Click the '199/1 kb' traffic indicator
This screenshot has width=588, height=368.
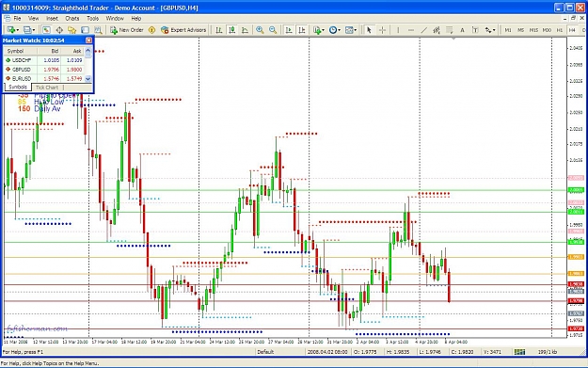click(x=548, y=352)
